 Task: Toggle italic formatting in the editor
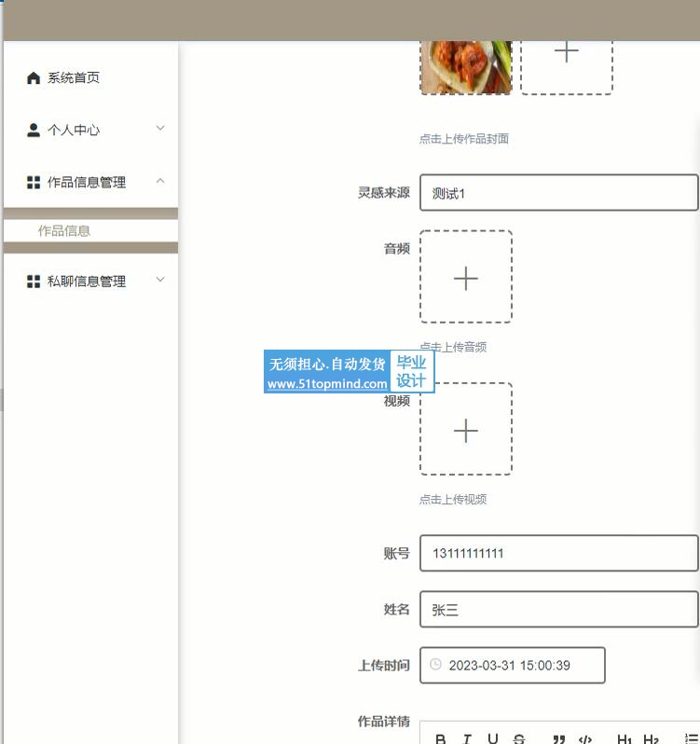point(467,738)
